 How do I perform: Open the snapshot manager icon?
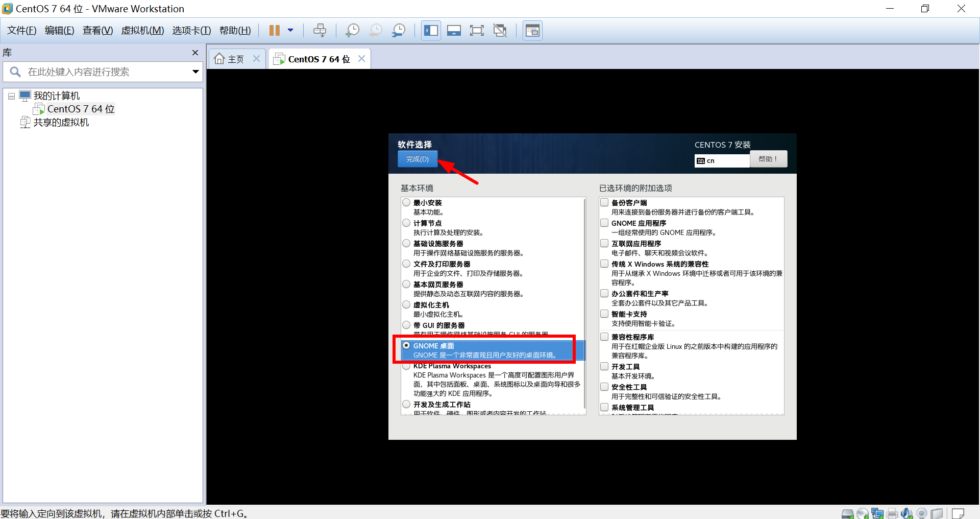tap(399, 31)
